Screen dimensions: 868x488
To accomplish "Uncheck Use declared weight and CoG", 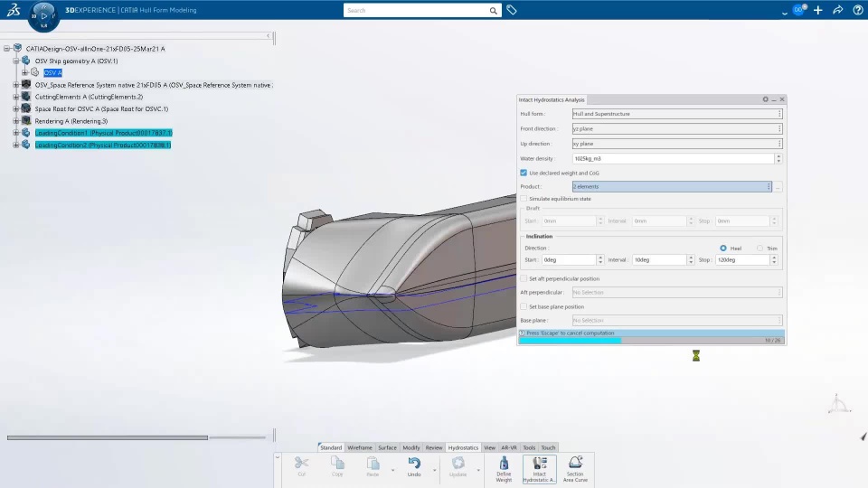I will pyautogui.click(x=524, y=173).
